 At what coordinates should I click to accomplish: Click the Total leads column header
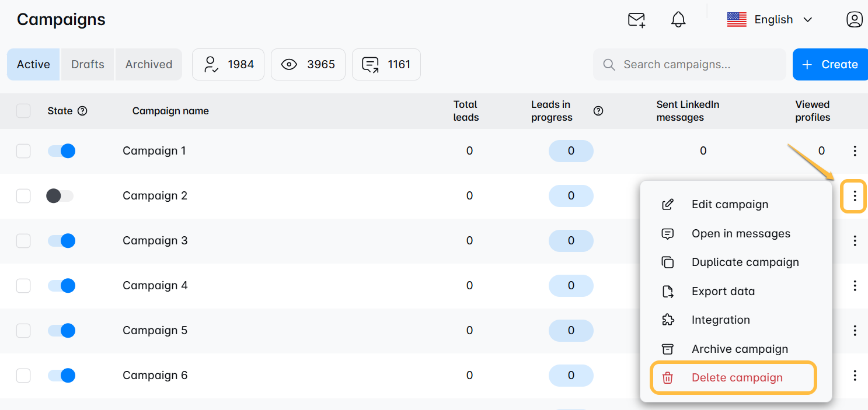click(x=466, y=111)
